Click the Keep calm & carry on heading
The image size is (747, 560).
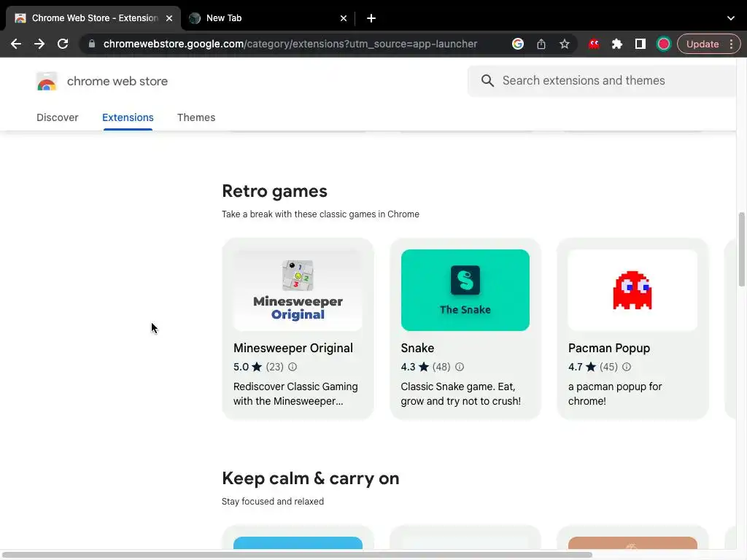click(311, 478)
